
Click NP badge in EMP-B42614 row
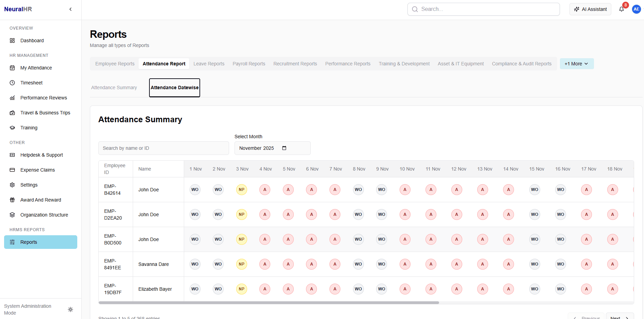pyautogui.click(x=242, y=190)
